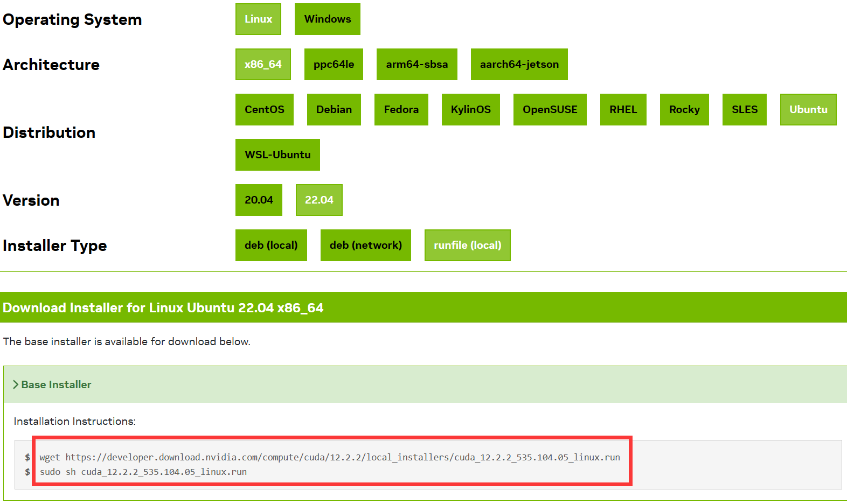
Task: Pick the ppc64le architecture option
Action: (x=334, y=64)
